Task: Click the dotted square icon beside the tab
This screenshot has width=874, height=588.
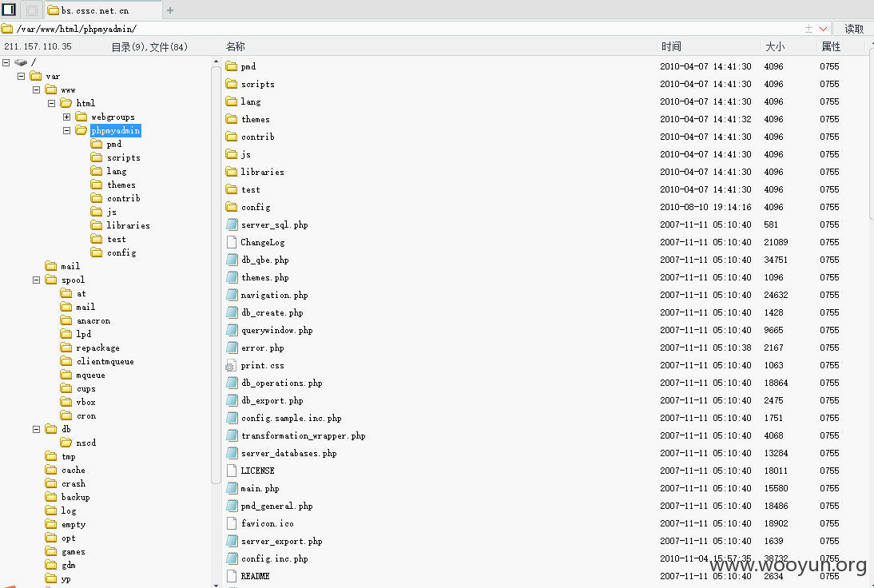Action: tap(32, 10)
